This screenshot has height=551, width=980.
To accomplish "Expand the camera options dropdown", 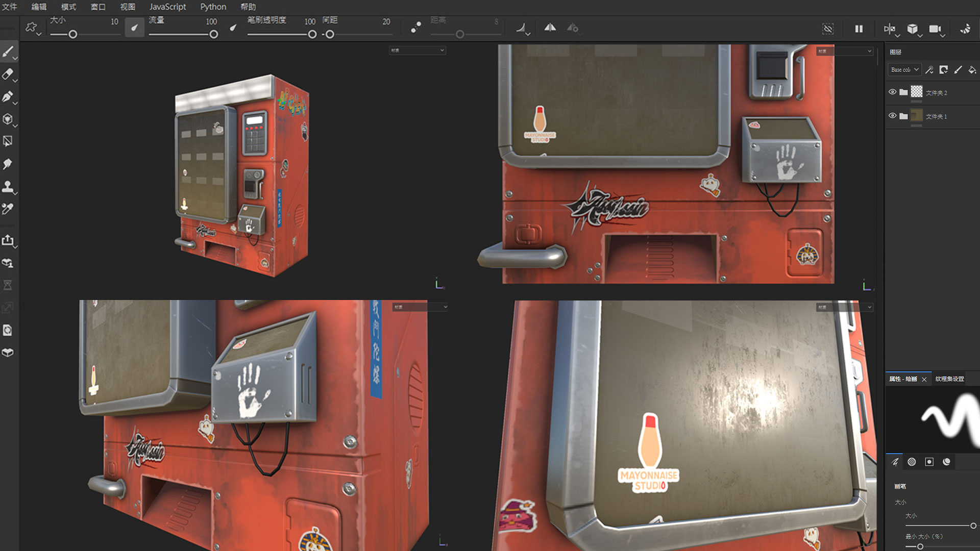I will coord(943,35).
